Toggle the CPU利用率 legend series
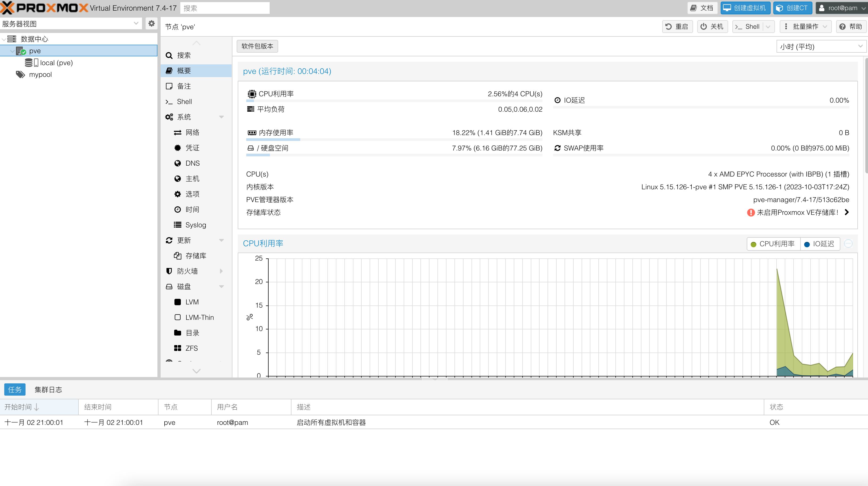The height and width of the screenshot is (486, 868). point(773,244)
